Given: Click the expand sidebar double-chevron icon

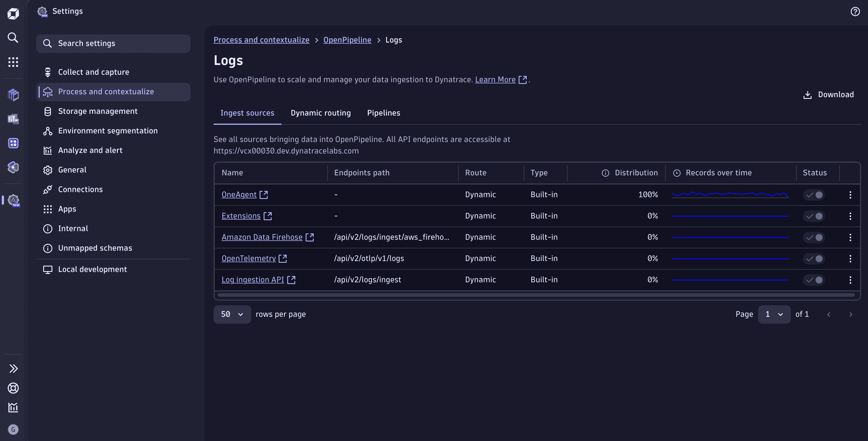Looking at the screenshot, I should click(13, 369).
